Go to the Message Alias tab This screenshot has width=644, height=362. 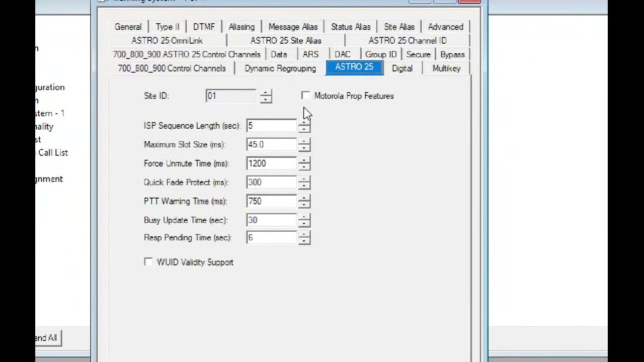[x=293, y=27]
